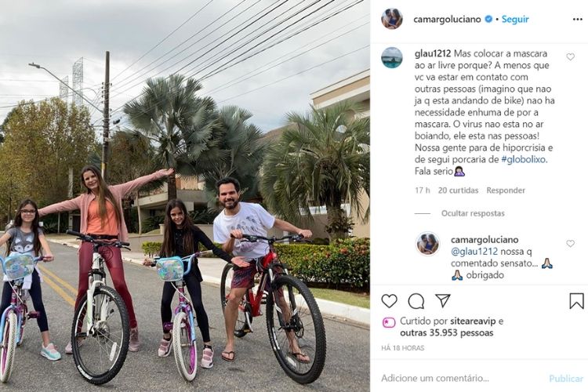
Task: Like camargoluciano's reply with heart
Action: (571, 244)
